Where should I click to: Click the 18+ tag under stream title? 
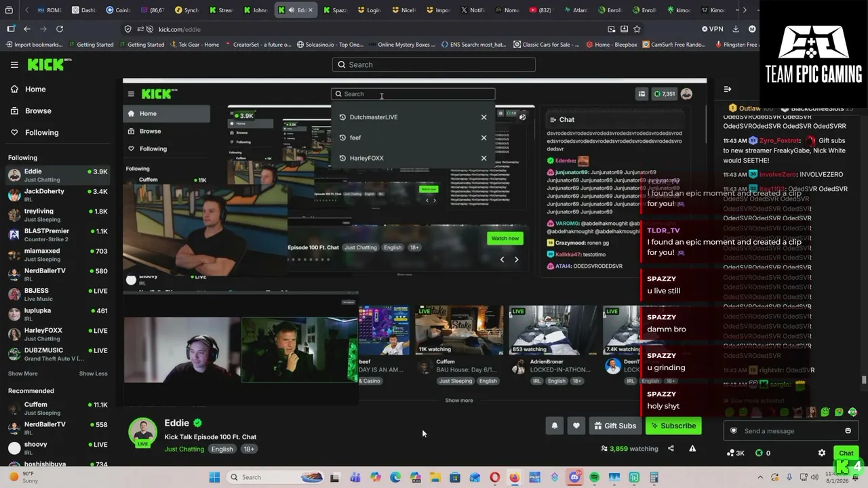(249, 449)
